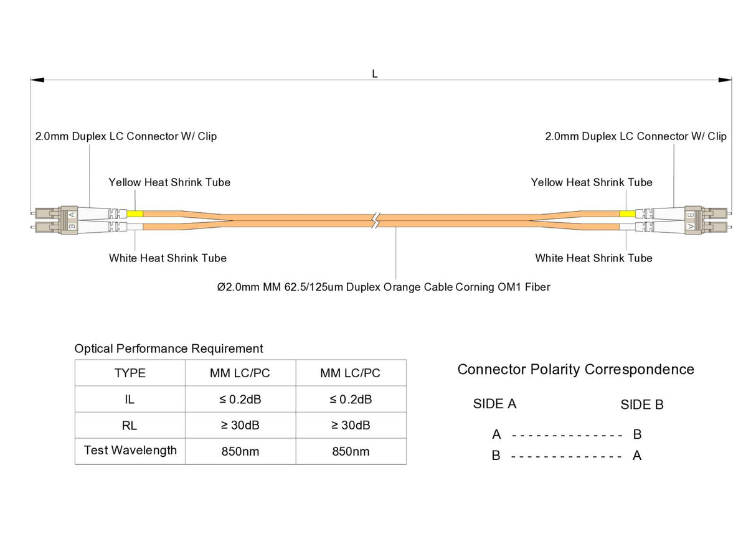Select the white heat shrink tube on the right end
The width and height of the screenshot is (756, 534).
coord(627,227)
